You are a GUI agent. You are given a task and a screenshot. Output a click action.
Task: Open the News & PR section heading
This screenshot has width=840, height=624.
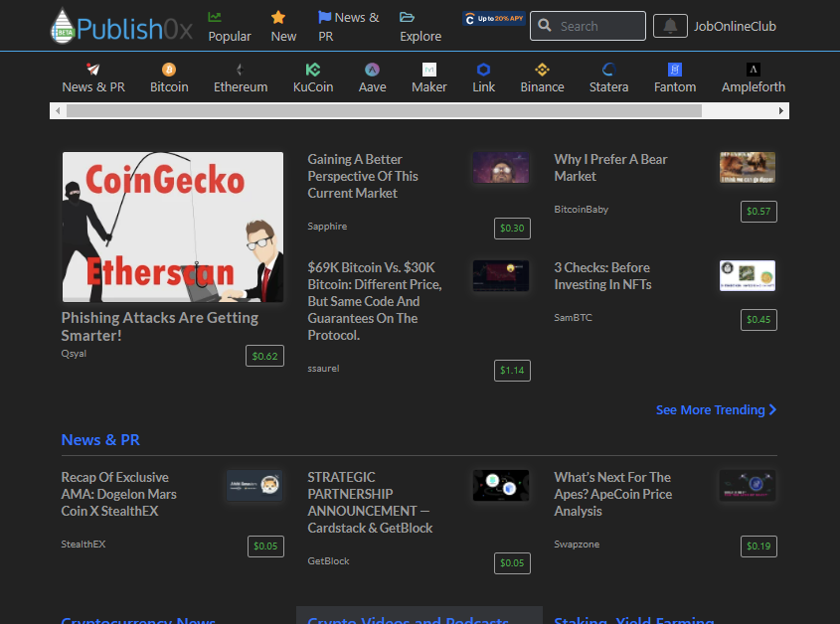(x=100, y=440)
